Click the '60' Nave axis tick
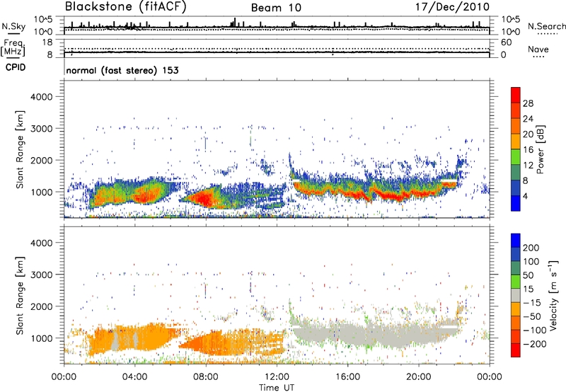 point(507,42)
